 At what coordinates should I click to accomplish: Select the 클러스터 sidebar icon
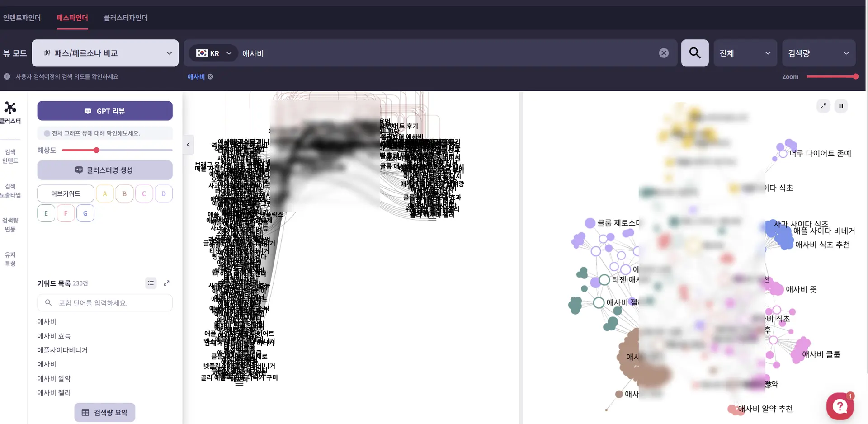pos(10,113)
